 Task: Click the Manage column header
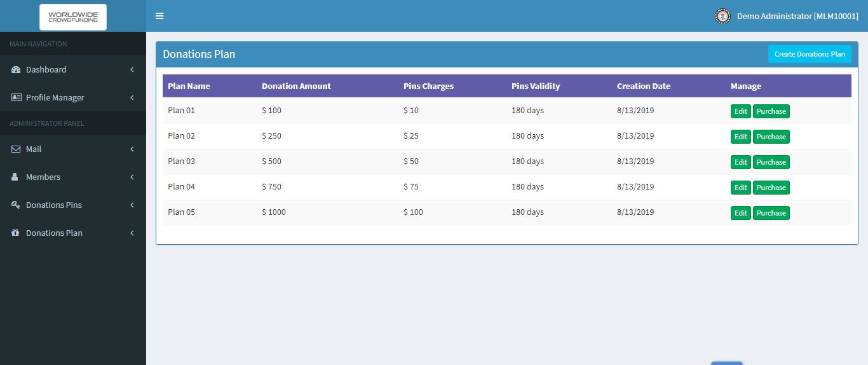tap(746, 86)
